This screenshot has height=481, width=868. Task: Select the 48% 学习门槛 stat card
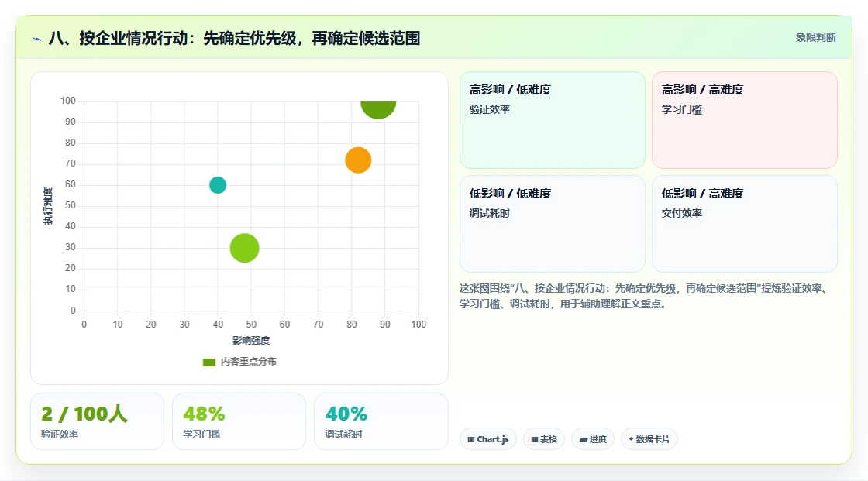click(239, 421)
